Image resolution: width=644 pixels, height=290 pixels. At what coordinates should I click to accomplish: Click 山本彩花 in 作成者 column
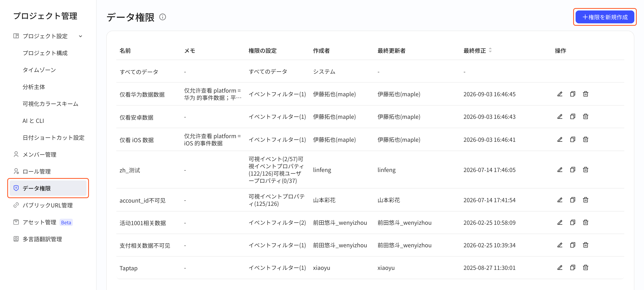(x=324, y=200)
